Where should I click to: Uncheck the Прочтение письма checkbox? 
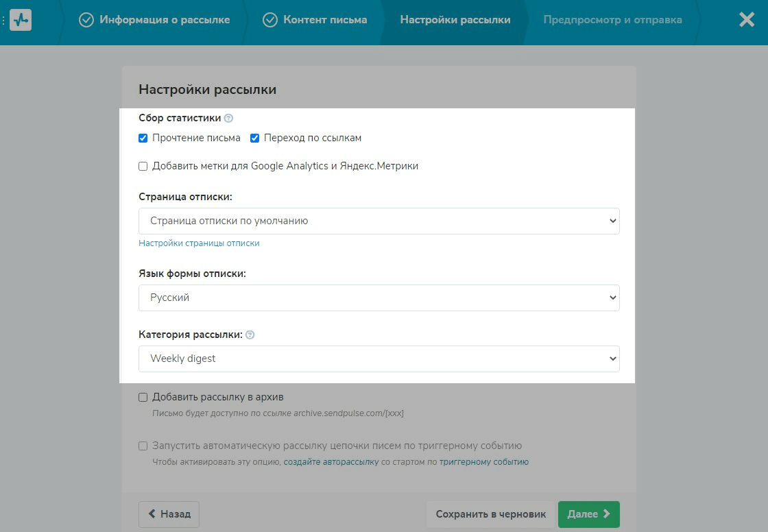tap(143, 138)
